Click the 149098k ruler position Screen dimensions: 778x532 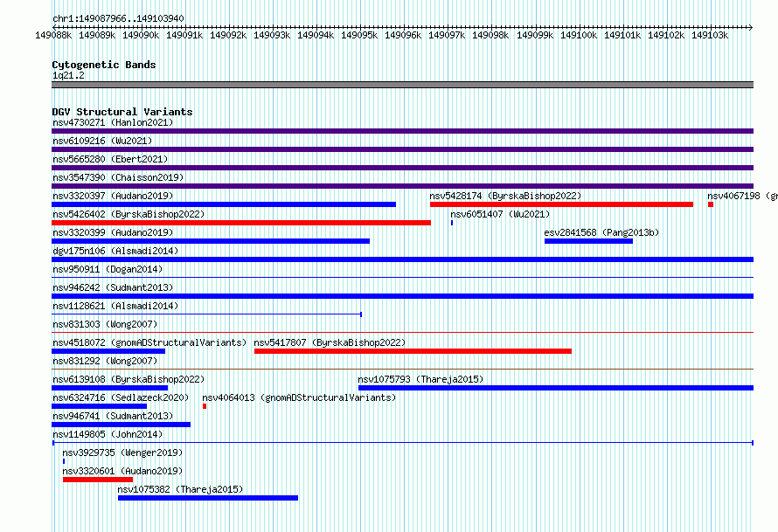(490, 35)
